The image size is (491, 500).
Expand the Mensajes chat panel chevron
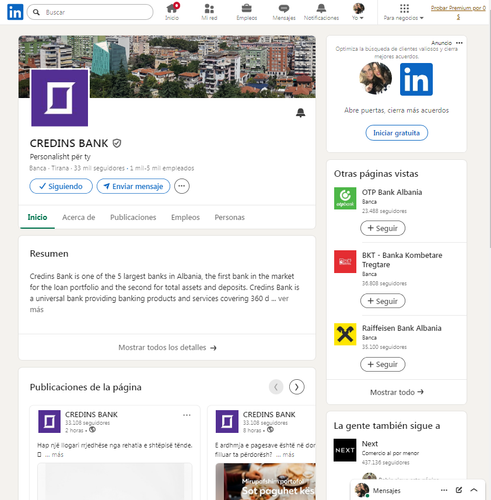coord(474,490)
